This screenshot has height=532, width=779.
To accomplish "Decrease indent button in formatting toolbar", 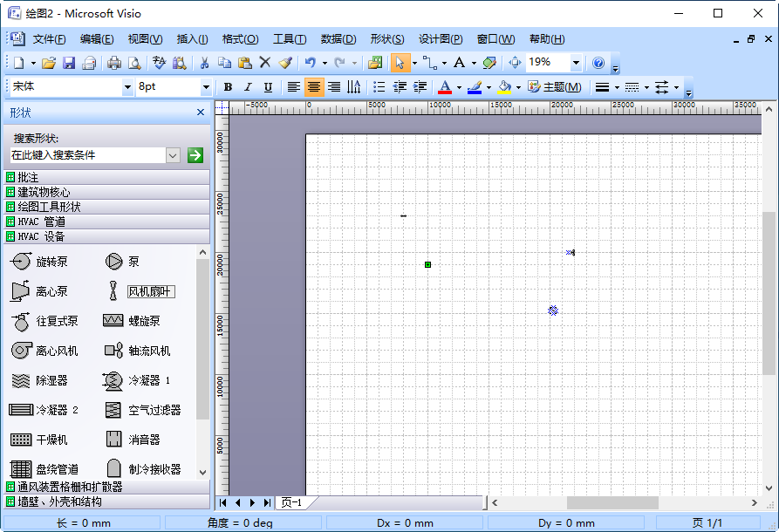I will 400,87.
